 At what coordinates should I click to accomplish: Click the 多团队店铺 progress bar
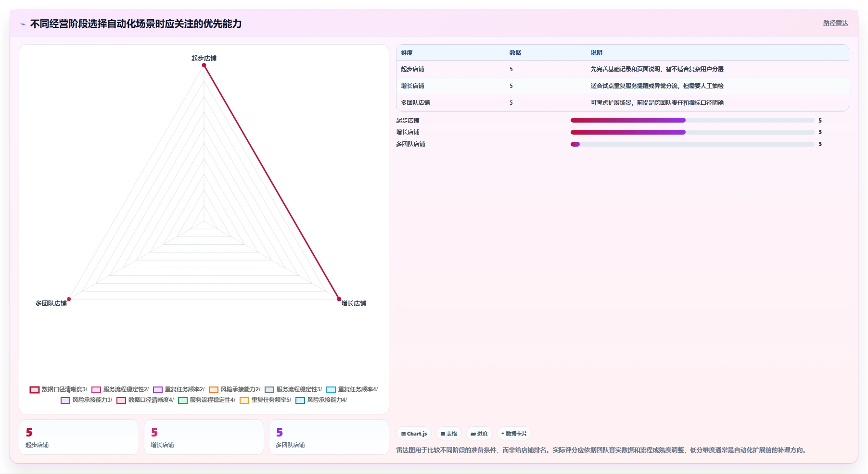[692, 144]
